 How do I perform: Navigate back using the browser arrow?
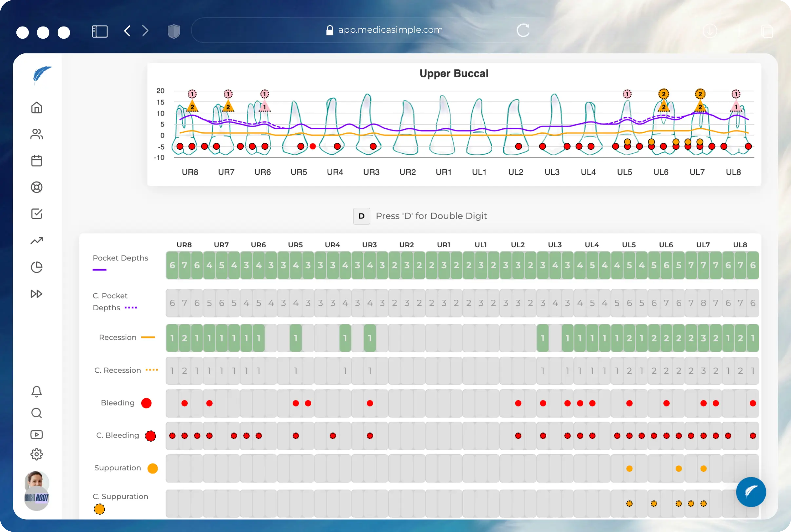pos(127,30)
